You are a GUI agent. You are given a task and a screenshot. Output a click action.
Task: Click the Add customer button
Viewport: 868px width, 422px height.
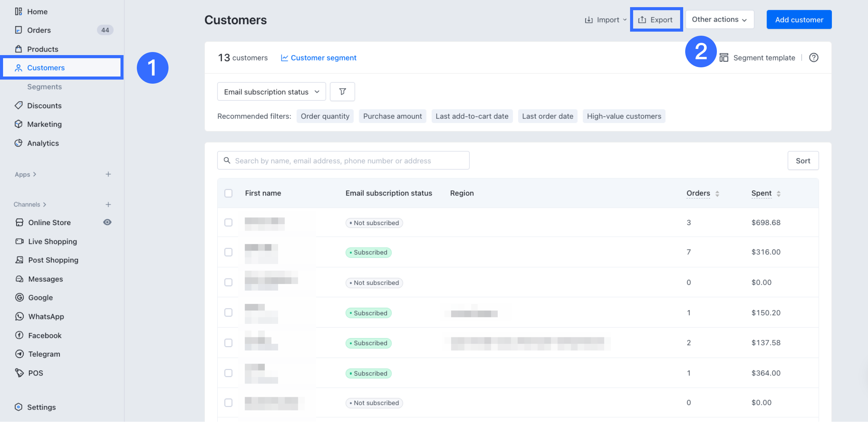pyautogui.click(x=799, y=20)
